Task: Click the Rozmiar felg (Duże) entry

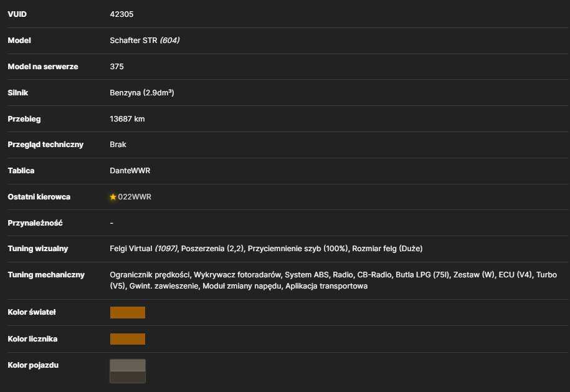Action: point(387,249)
